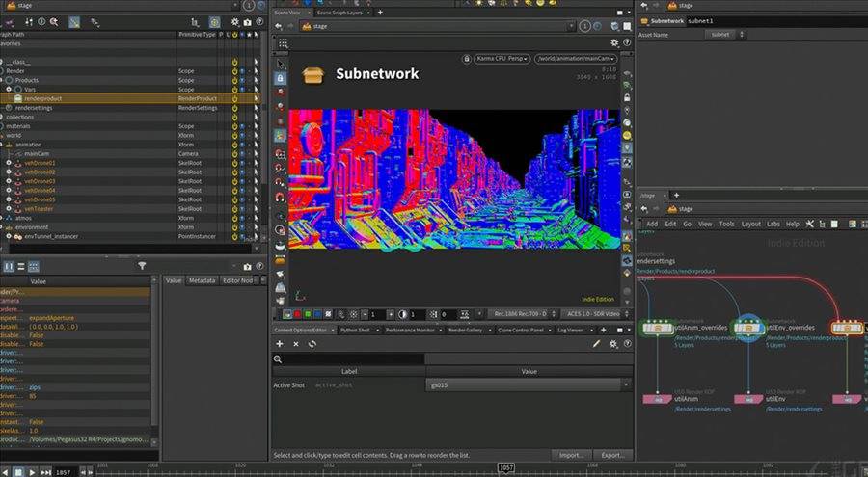
Task: Click the wrench icon in network editor toolbar
Action: click(811, 224)
